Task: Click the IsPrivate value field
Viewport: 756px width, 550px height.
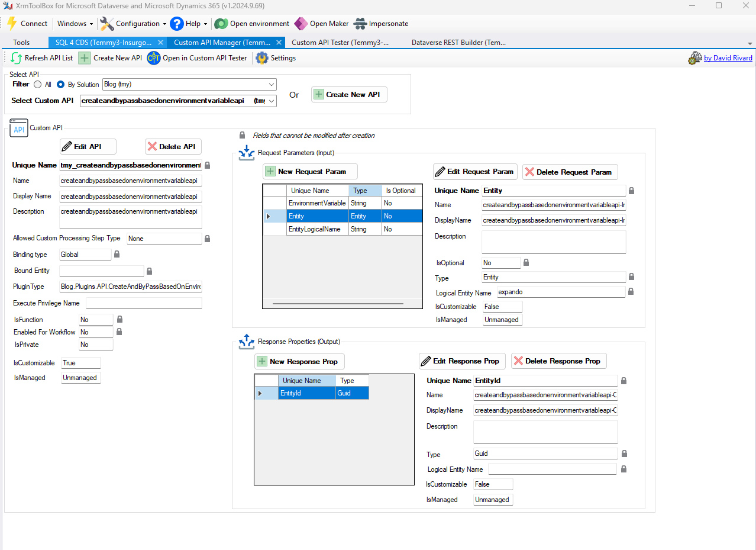Action: pos(96,345)
